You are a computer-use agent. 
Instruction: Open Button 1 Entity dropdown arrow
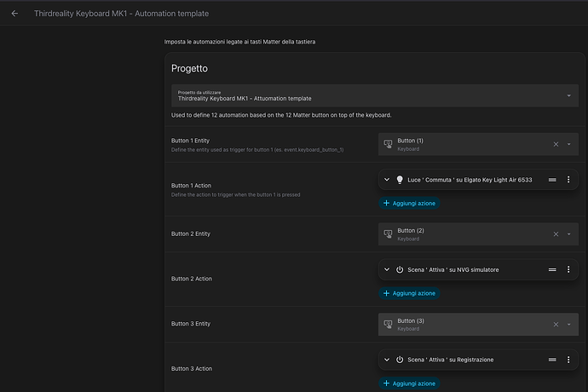pyautogui.click(x=569, y=144)
